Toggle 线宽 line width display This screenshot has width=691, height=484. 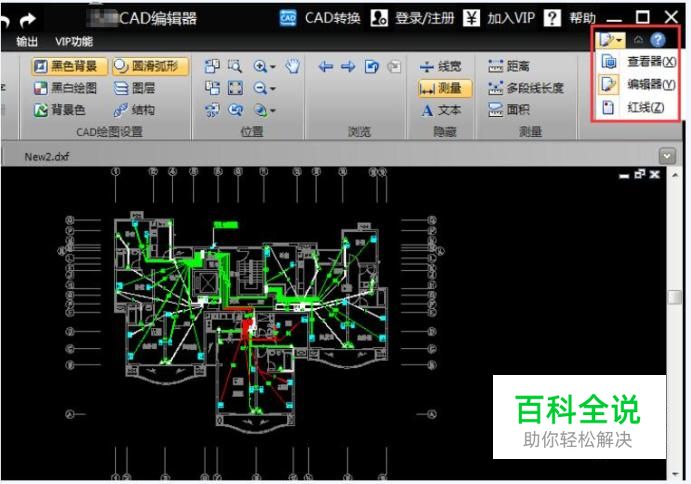pos(440,67)
